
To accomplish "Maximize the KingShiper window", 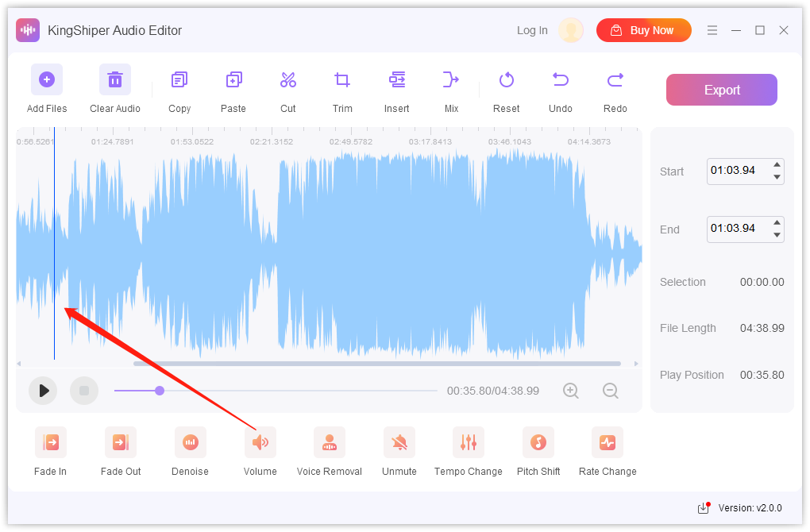I will (x=760, y=30).
